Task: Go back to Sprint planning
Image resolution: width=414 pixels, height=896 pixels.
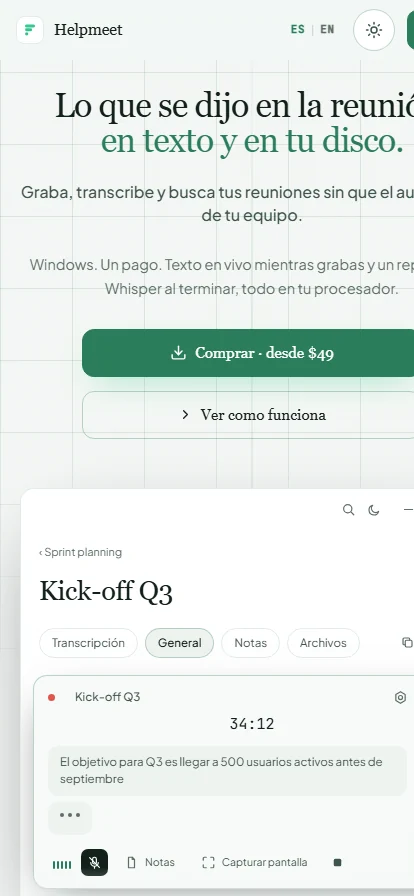Action: [x=80, y=552]
